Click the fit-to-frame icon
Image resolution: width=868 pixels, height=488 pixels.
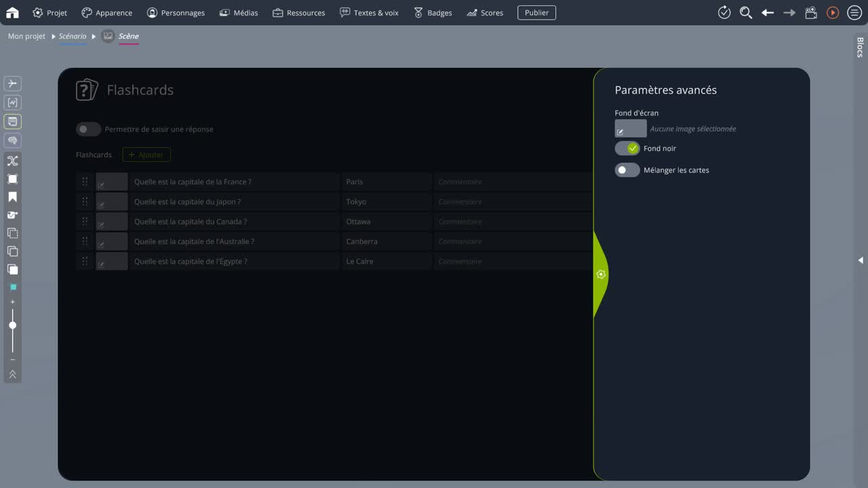coord(12,179)
